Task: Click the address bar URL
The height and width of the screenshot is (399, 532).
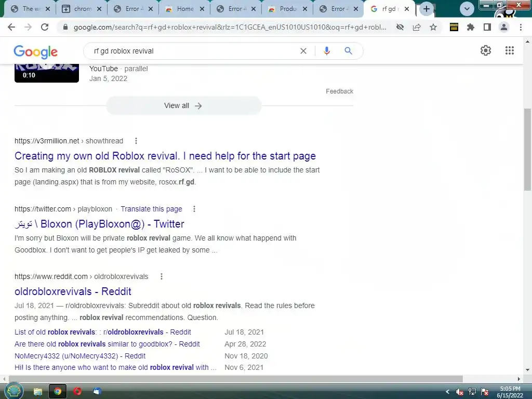Action: click(230, 27)
